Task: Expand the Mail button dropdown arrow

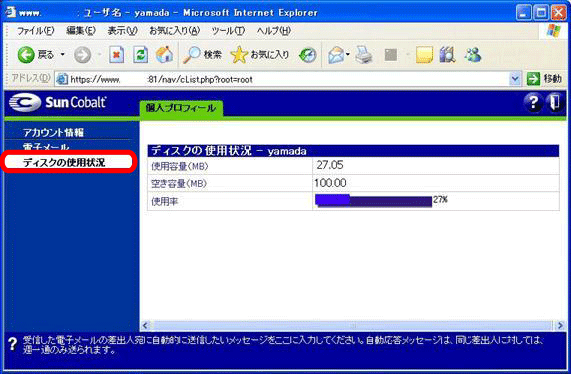Action: pyautogui.click(x=348, y=55)
